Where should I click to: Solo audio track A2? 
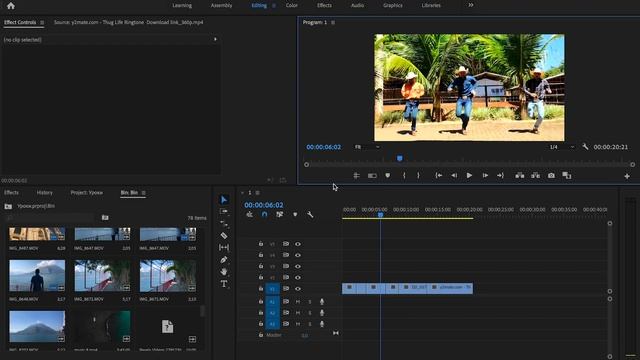[x=310, y=313]
